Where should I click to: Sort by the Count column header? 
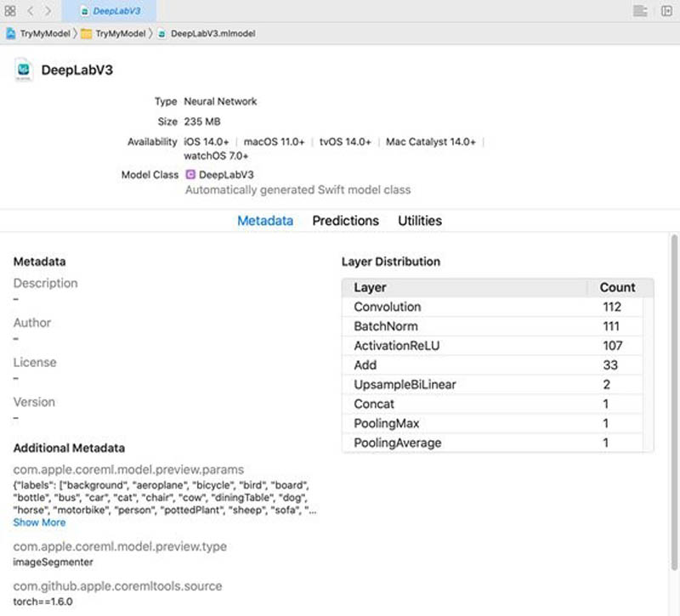pyautogui.click(x=618, y=287)
